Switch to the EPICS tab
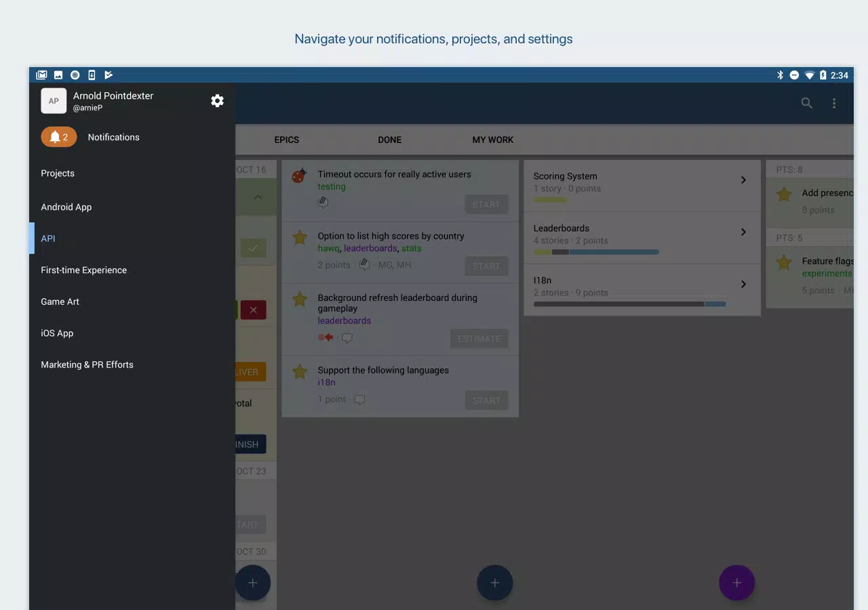This screenshot has width=868, height=610. (286, 140)
